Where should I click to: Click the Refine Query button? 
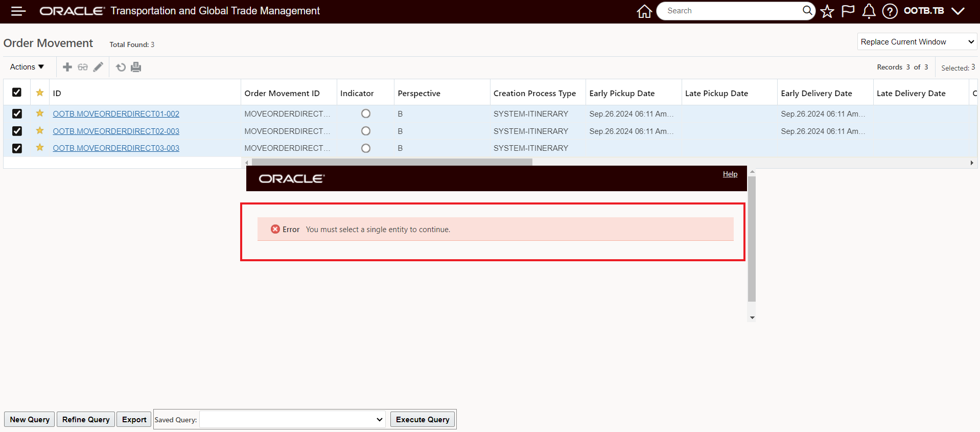[86, 419]
